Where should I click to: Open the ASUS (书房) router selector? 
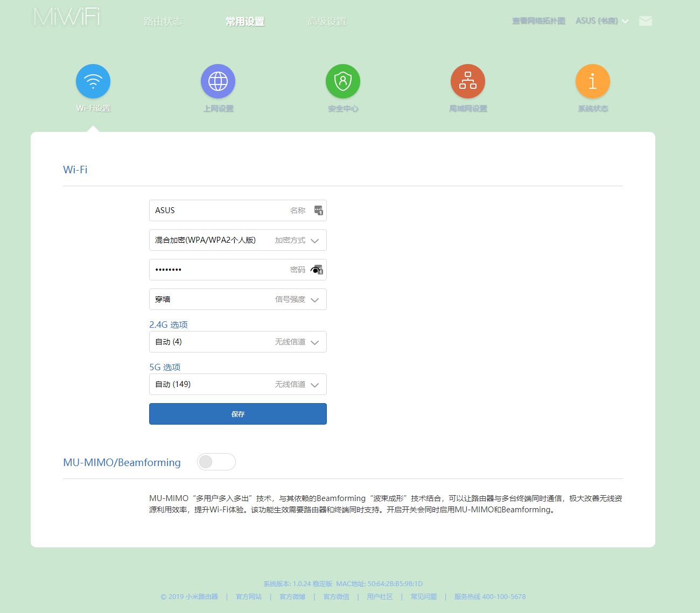[601, 21]
